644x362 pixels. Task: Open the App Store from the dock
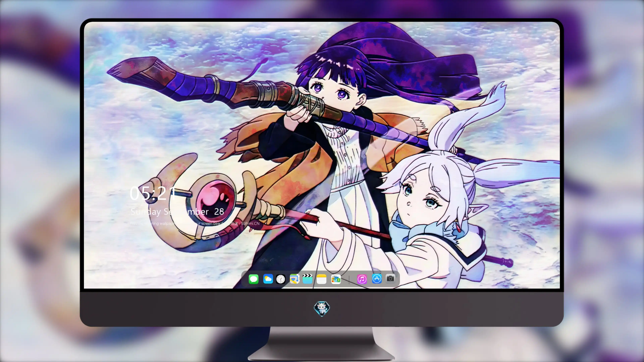377,279
